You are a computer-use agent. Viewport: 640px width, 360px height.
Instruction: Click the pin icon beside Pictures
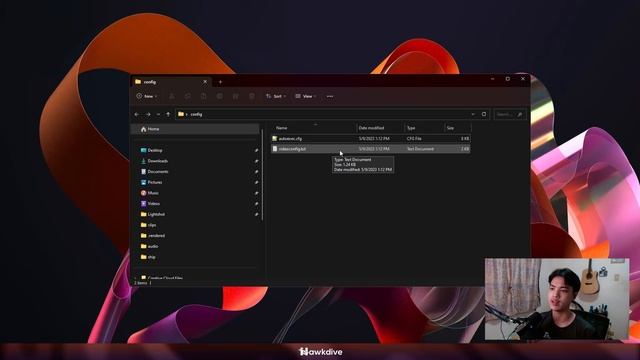(256, 182)
